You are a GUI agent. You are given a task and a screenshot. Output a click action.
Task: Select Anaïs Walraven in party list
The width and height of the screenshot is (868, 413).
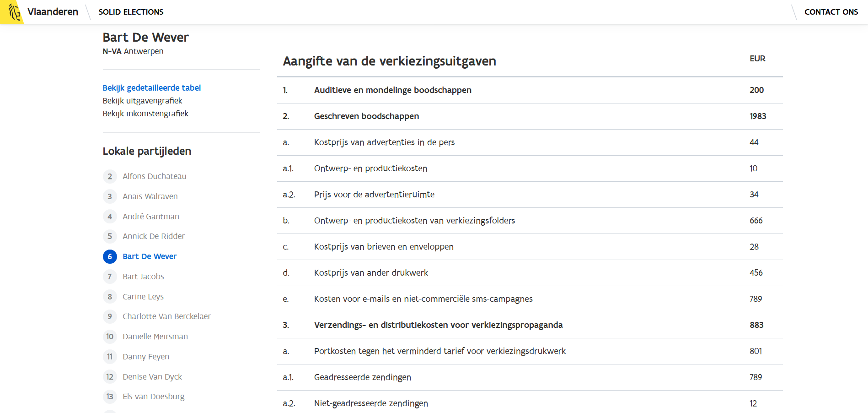point(150,196)
